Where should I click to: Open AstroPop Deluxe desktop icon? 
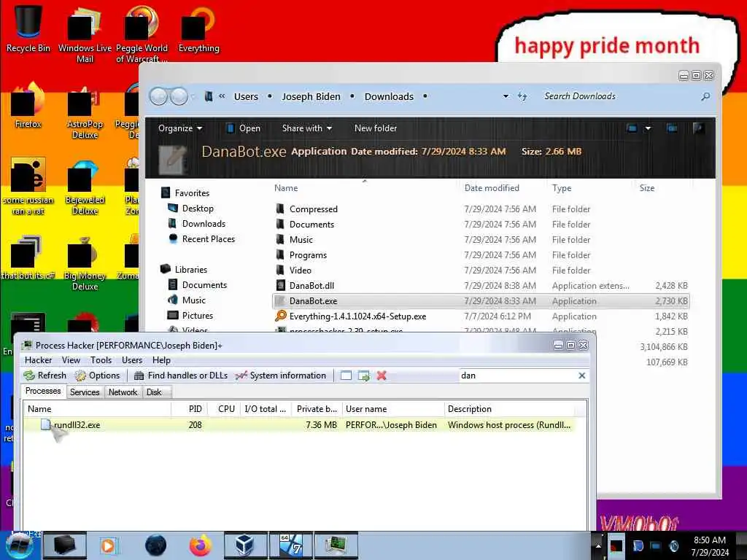coord(85,112)
